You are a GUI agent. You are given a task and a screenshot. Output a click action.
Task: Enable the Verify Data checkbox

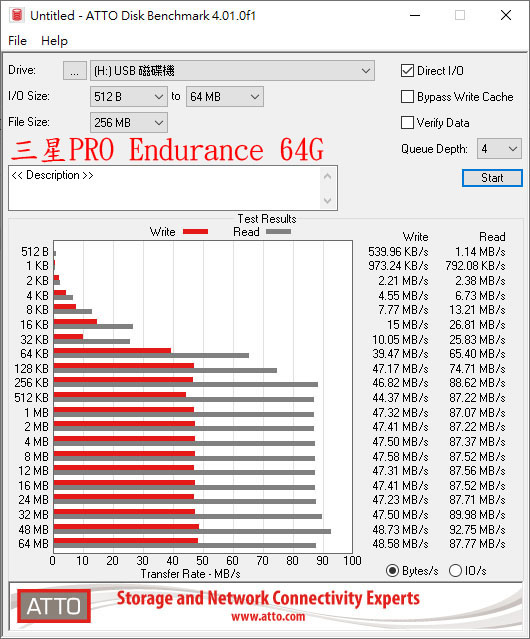click(407, 123)
